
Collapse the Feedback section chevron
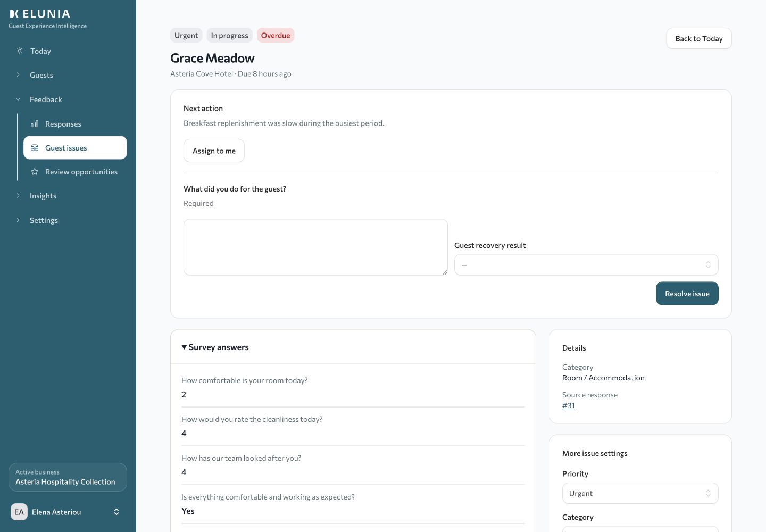[18, 99]
